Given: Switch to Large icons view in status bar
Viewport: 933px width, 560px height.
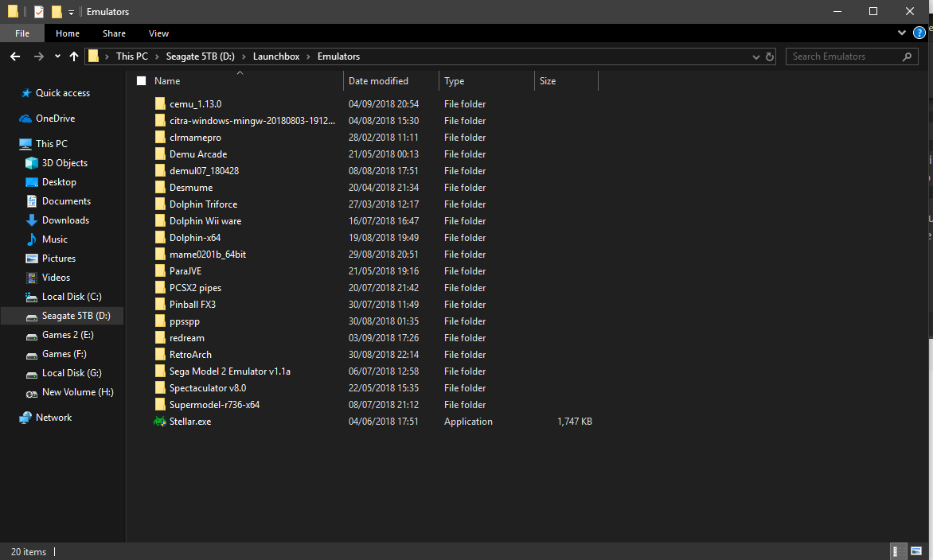Looking at the screenshot, I should coord(916,551).
